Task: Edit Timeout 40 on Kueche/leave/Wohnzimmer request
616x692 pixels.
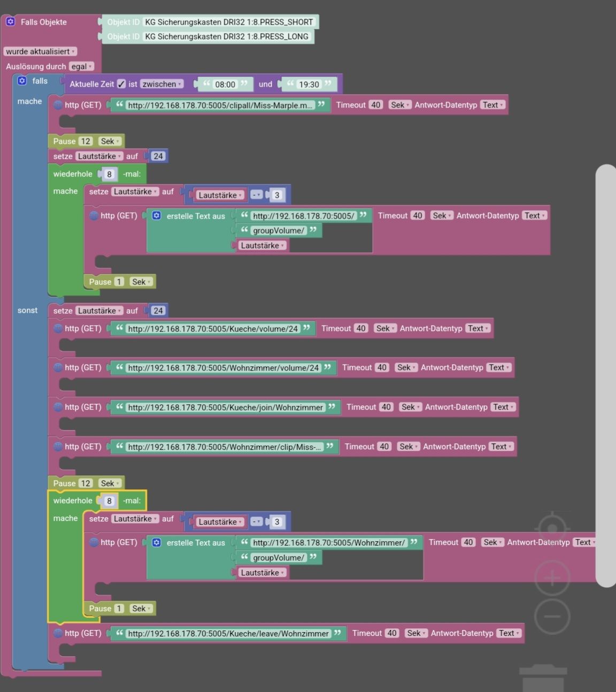Action: click(x=392, y=633)
